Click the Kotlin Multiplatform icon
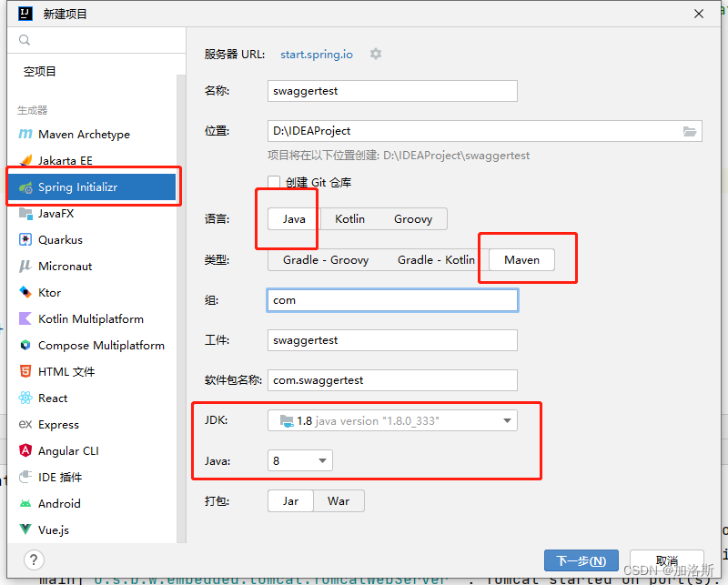Image resolution: width=728 pixels, height=585 pixels. pos(25,319)
